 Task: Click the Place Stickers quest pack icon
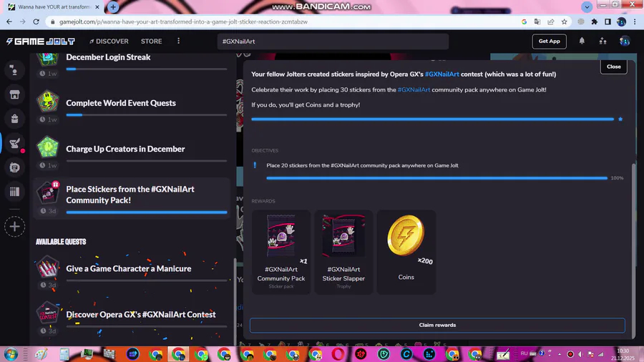point(48,193)
